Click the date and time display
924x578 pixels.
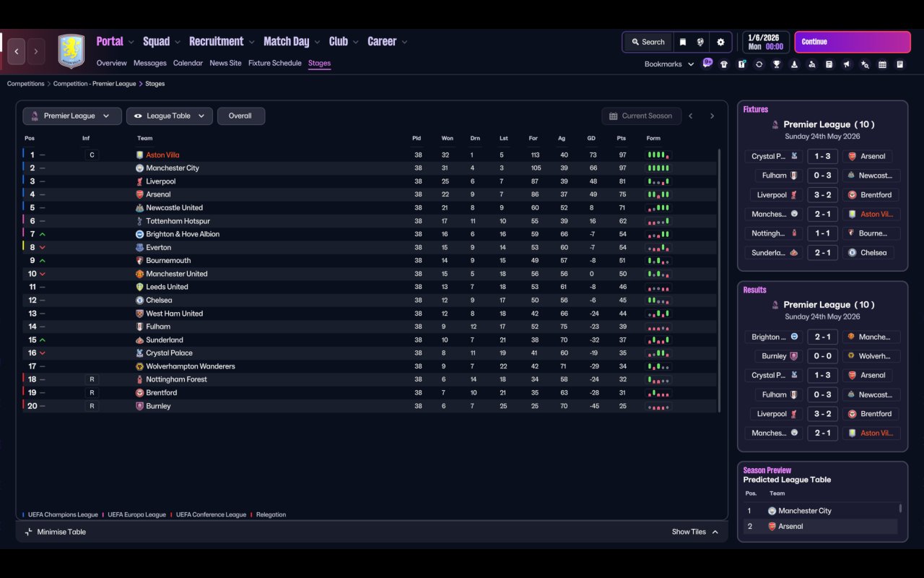[x=765, y=42]
